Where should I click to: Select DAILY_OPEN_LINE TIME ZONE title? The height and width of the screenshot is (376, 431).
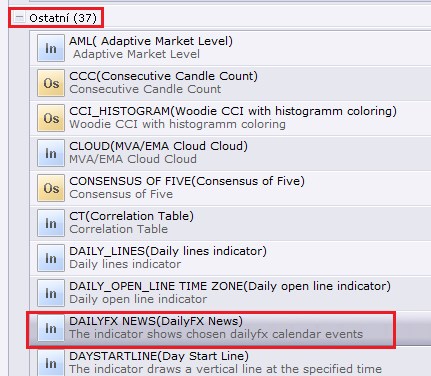(x=230, y=286)
